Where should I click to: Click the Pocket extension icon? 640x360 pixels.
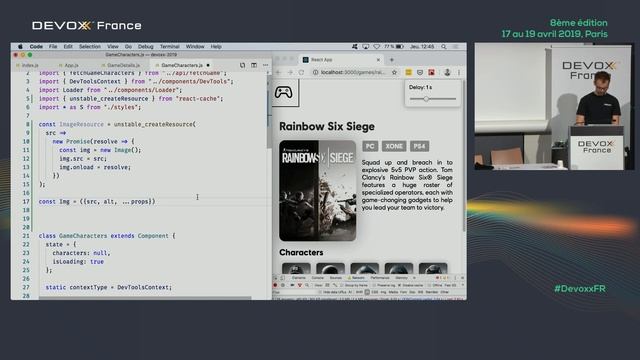click(x=420, y=72)
